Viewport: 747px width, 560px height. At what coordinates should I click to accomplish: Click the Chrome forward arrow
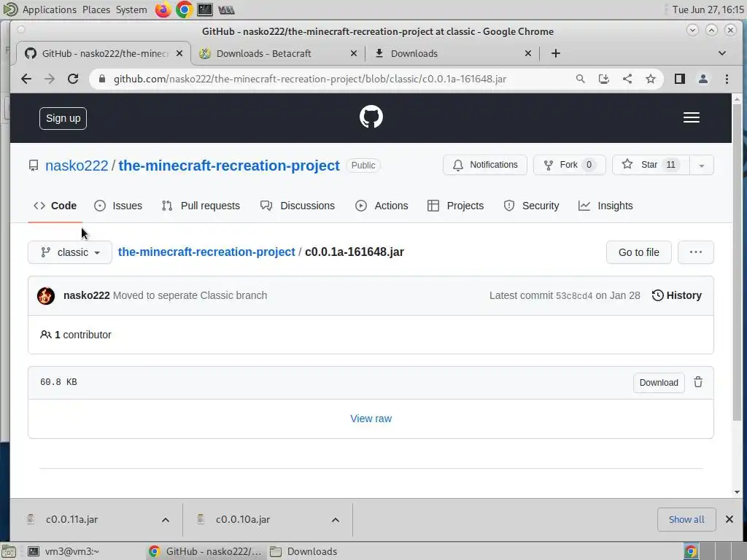(50, 79)
